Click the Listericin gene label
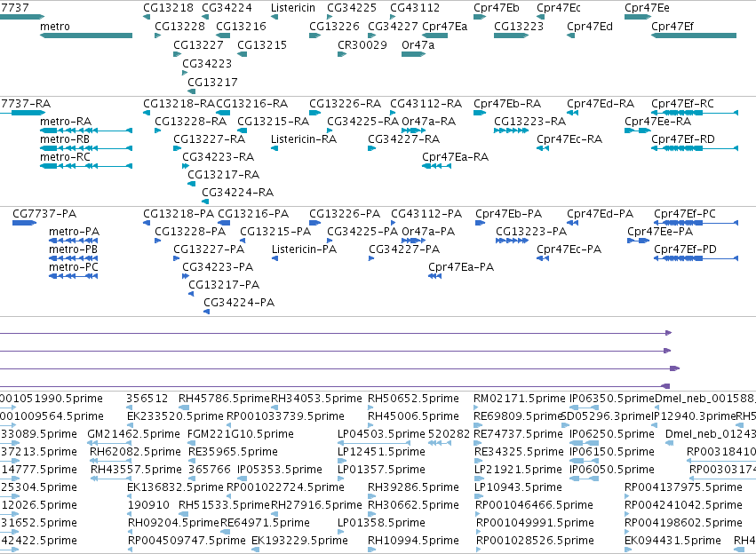The image size is (756, 554). 292,8
